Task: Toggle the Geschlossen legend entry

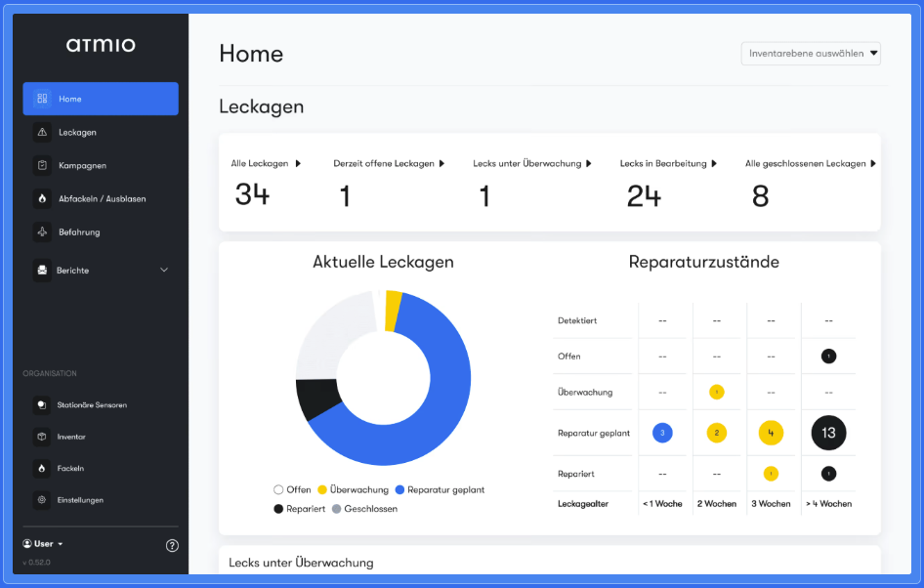Action: [x=364, y=509]
